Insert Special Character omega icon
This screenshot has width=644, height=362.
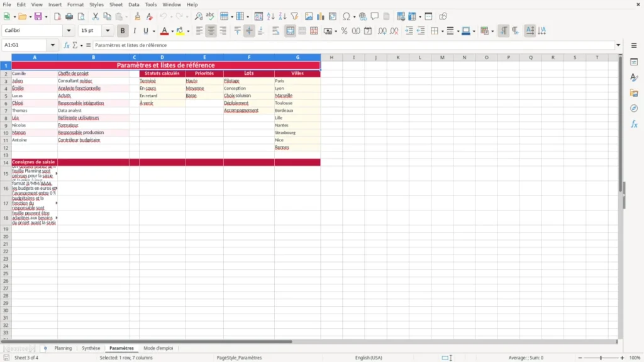[347, 16]
